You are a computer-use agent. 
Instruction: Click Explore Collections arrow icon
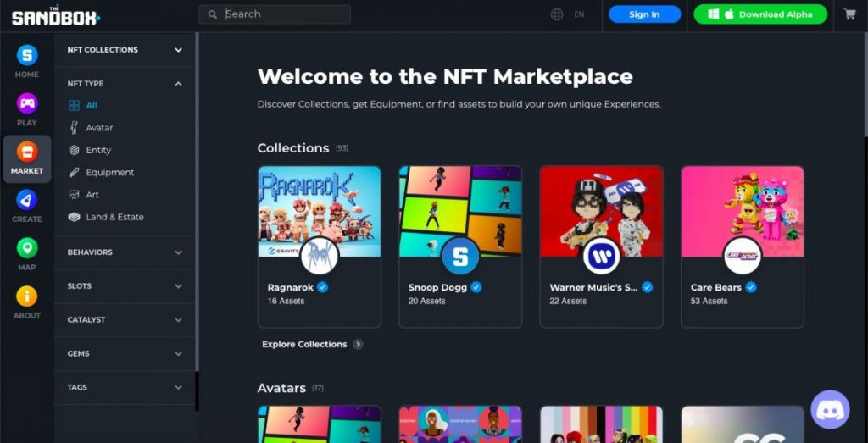[x=359, y=344]
